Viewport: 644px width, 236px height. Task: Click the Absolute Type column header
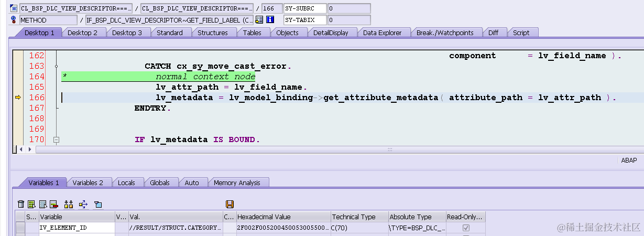tap(417, 217)
